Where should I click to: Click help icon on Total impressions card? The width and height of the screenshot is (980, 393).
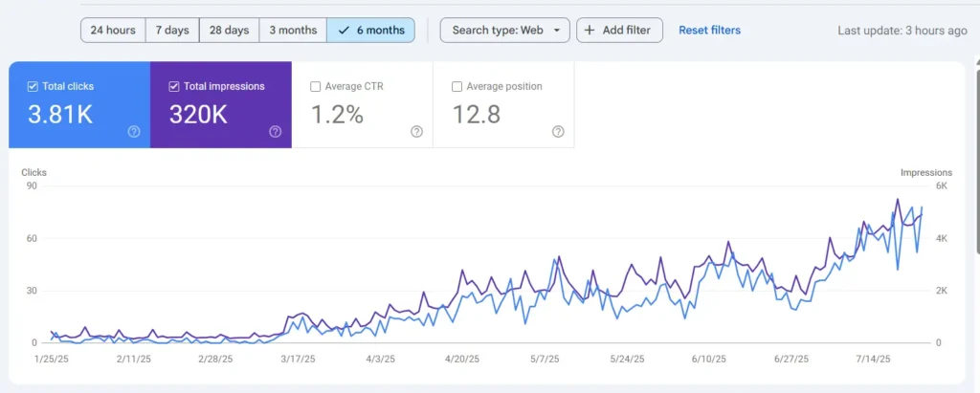276,132
